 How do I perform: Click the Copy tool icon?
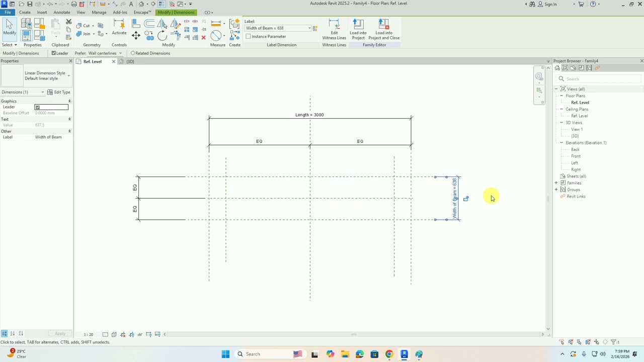(x=149, y=35)
